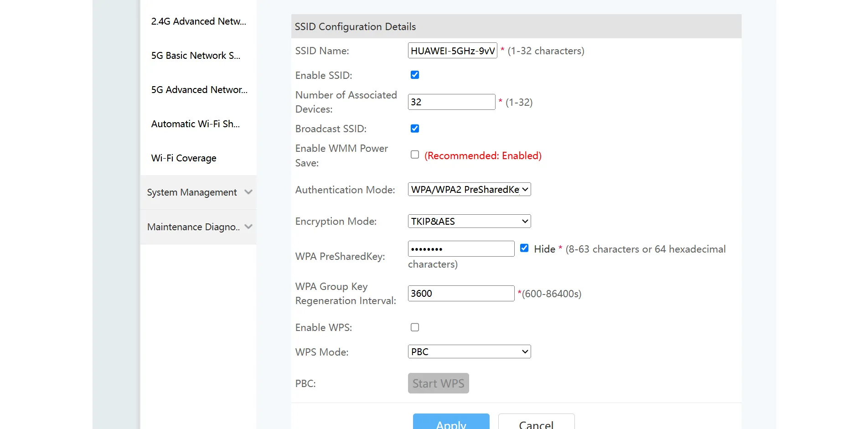Viewport: 868px width, 429px height.
Task: Open Automatic Wi-Fi Shutdown menu item
Action: [x=195, y=124]
